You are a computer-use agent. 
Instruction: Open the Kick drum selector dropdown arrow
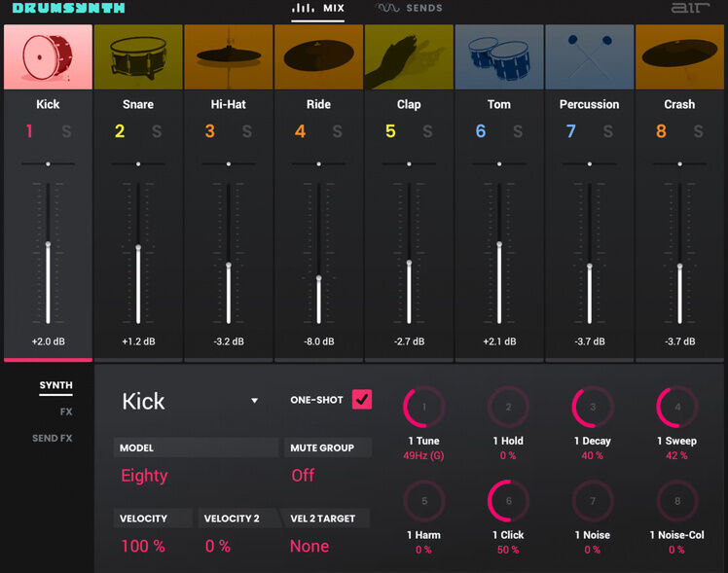(x=254, y=401)
